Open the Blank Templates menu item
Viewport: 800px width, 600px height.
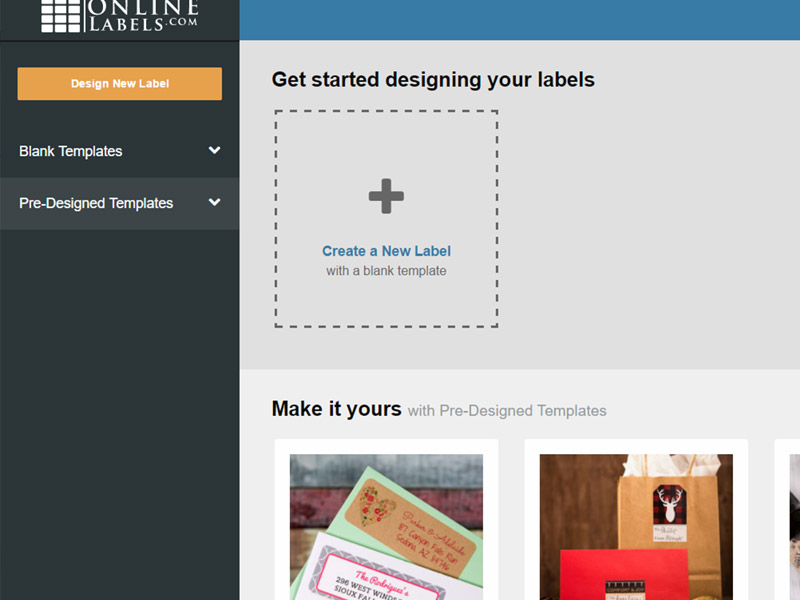119,151
